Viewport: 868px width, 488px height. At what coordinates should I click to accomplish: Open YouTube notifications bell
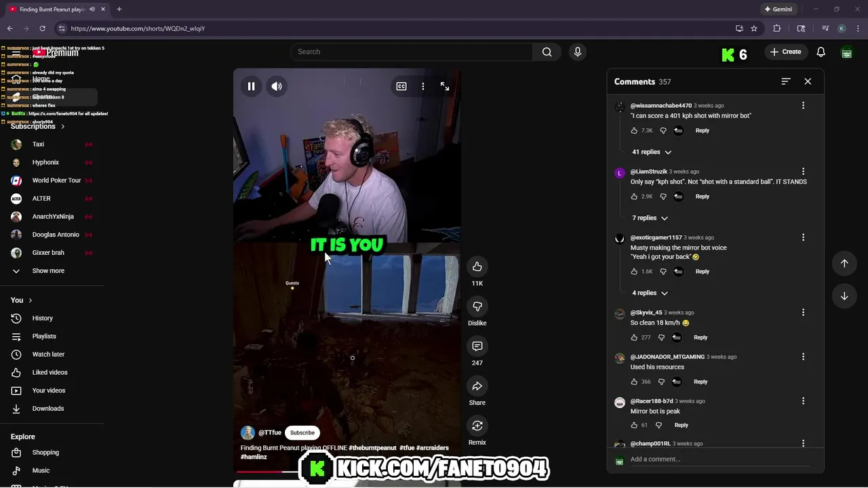(x=821, y=52)
